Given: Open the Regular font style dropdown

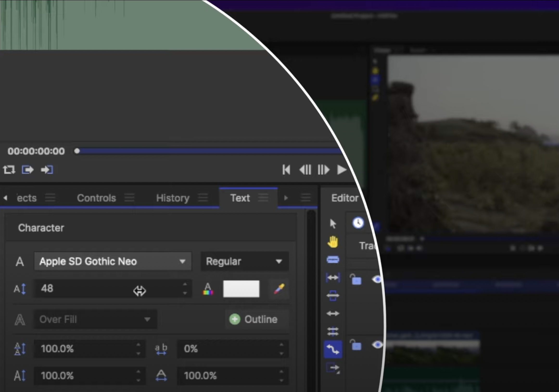Looking at the screenshot, I should point(244,261).
